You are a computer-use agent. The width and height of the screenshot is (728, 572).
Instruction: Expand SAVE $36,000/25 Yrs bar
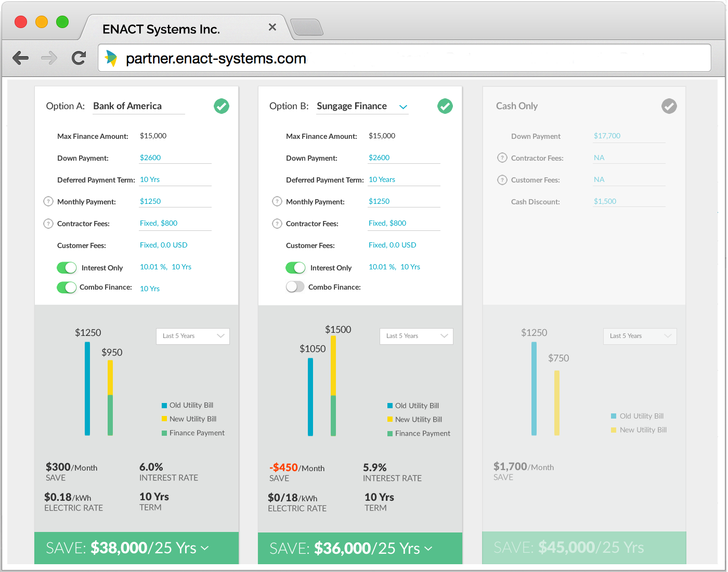point(360,548)
